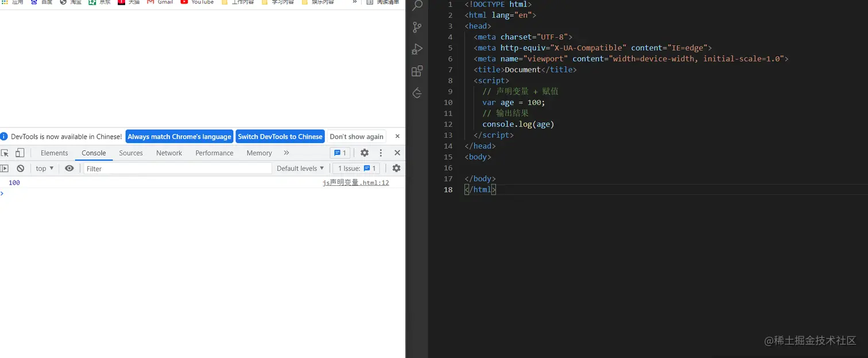Click the opening '<script>' tag line

(491, 80)
